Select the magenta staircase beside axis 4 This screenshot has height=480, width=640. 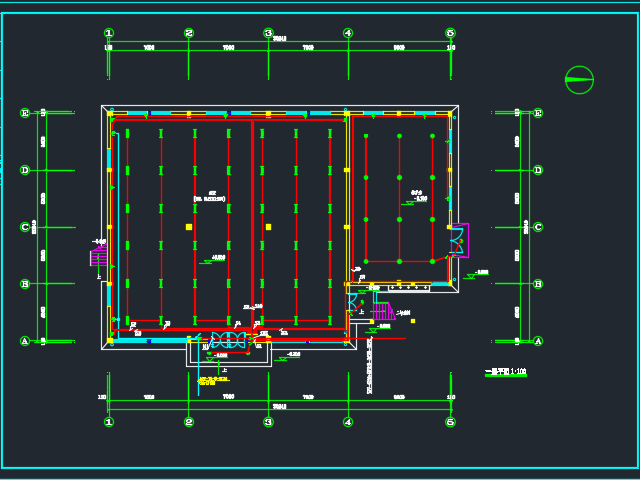click(x=384, y=311)
